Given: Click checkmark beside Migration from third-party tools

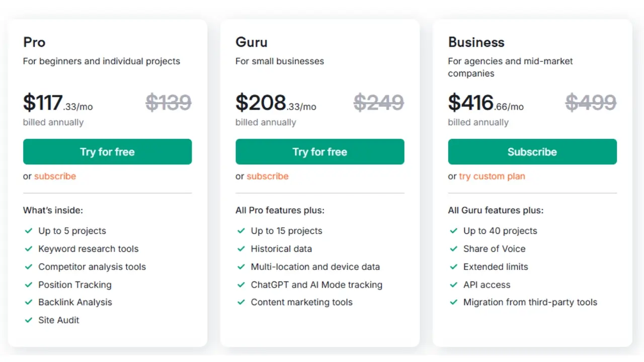Looking at the screenshot, I should pyautogui.click(x=454, y=302).
